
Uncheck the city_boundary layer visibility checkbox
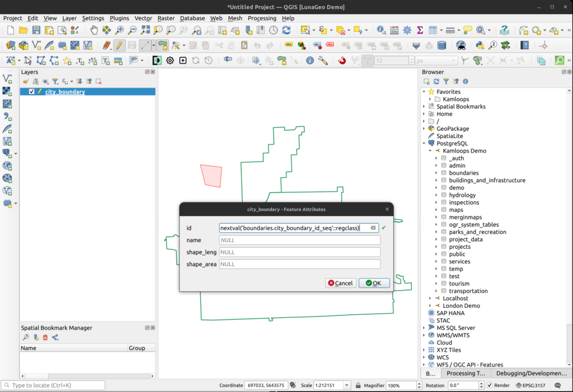point(32,92)
